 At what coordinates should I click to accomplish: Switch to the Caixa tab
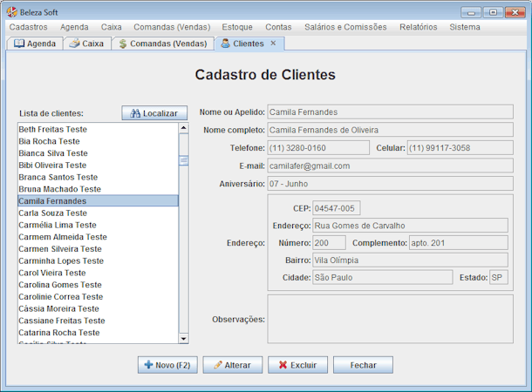click(x=87, y=44)
